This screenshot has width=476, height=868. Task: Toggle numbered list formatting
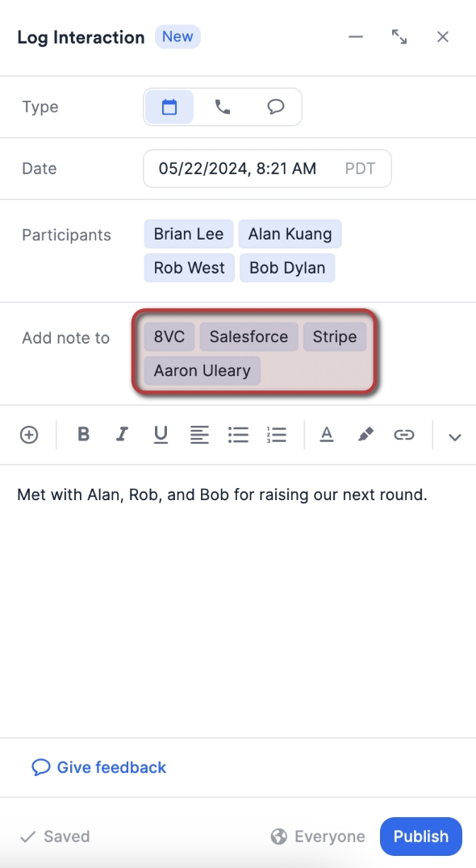276,435
